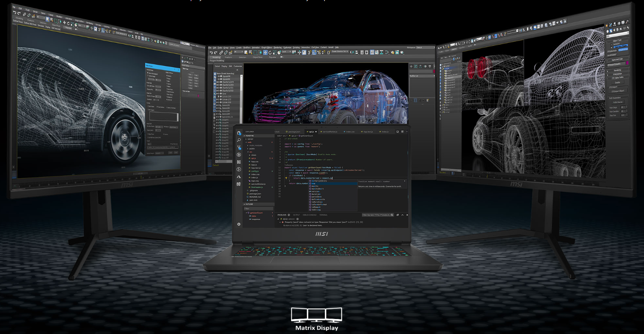Open Workspaces Default dropdown, center monitor
Viewport: 644px width, 334px height.
[424, 48]
